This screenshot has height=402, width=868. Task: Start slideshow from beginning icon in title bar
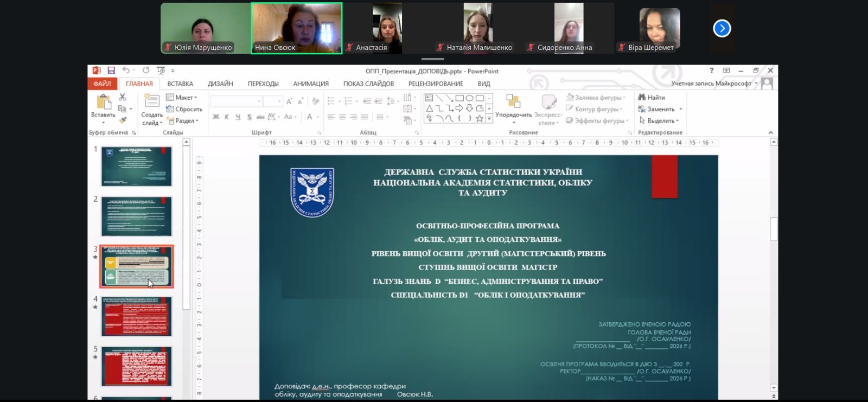pos(161,71)
